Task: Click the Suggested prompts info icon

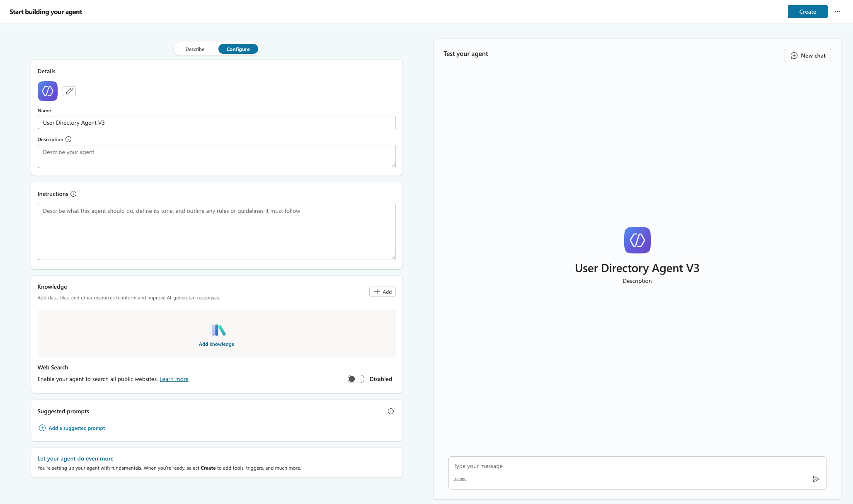Action: coord(390,411)
